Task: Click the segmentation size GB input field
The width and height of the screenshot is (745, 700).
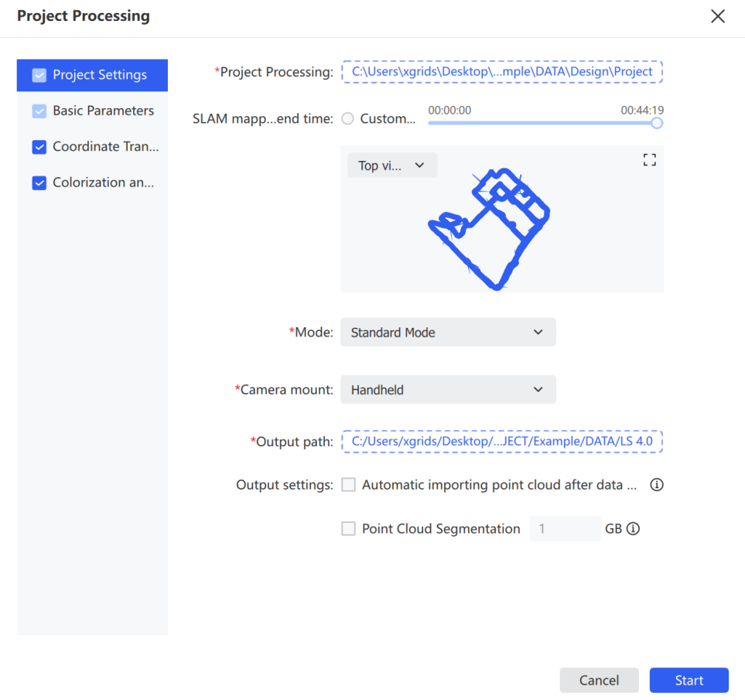Action: tap(565, 528)
